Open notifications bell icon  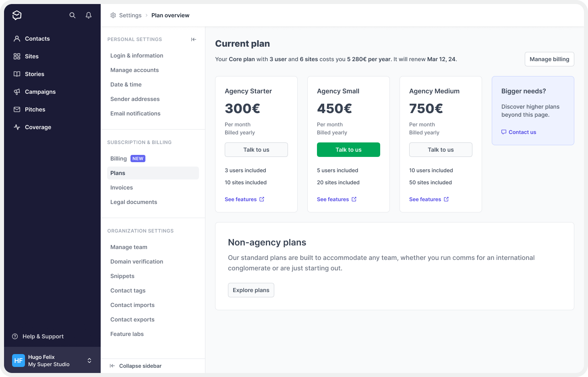(x=89, y=15)
